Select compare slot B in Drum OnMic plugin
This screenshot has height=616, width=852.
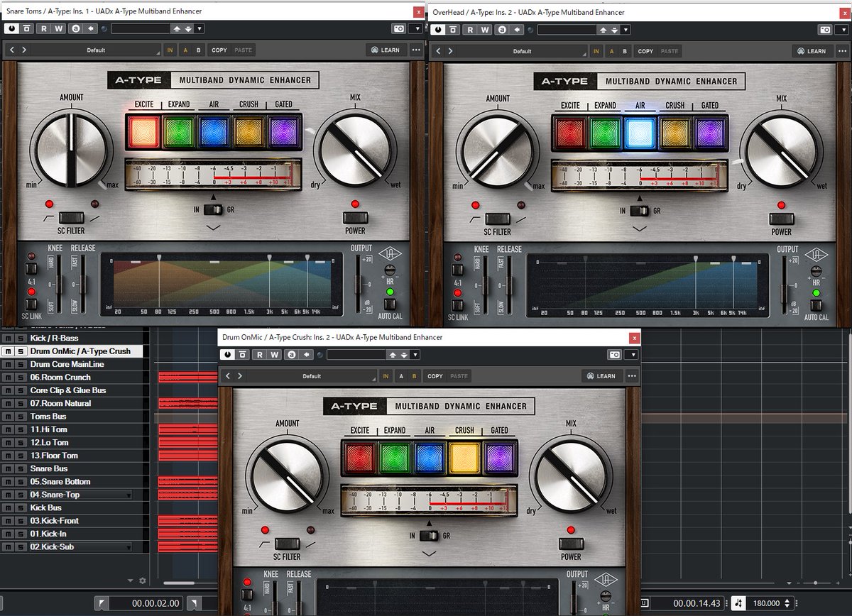click(x=414, y=376)
